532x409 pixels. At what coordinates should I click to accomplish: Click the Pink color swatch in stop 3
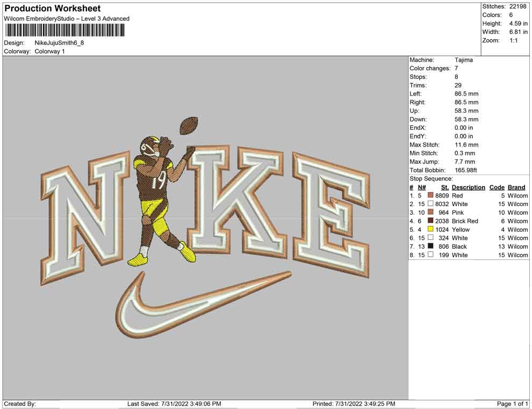pos(430,212)
